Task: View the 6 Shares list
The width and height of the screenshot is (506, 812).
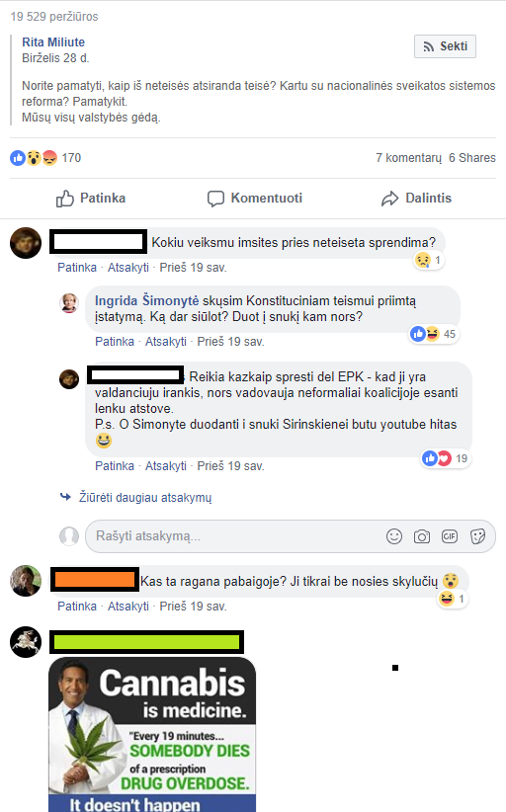Action: (x=471, y=158)
